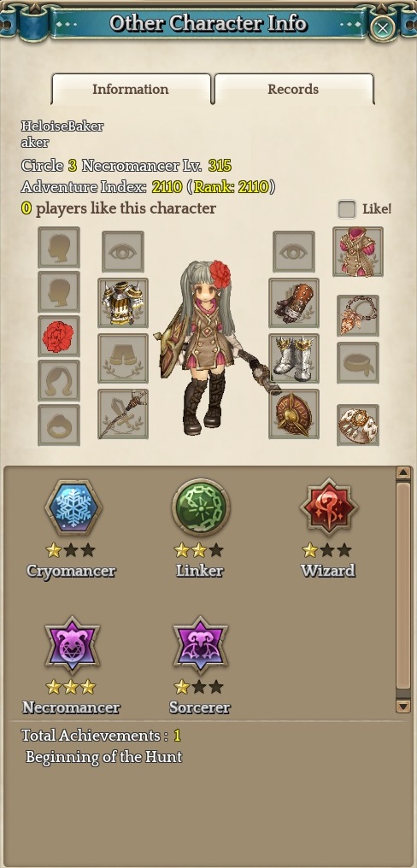417x868 pixels.
Task: Toggle the left eye visibility slot
Action: (x=123, y=252)
